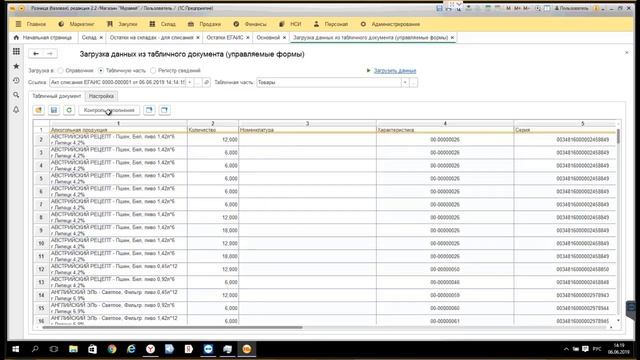Viewport: 640px width, 360px height.
Task: Open Windows taskbar search
Action: [x=35, y=349]
